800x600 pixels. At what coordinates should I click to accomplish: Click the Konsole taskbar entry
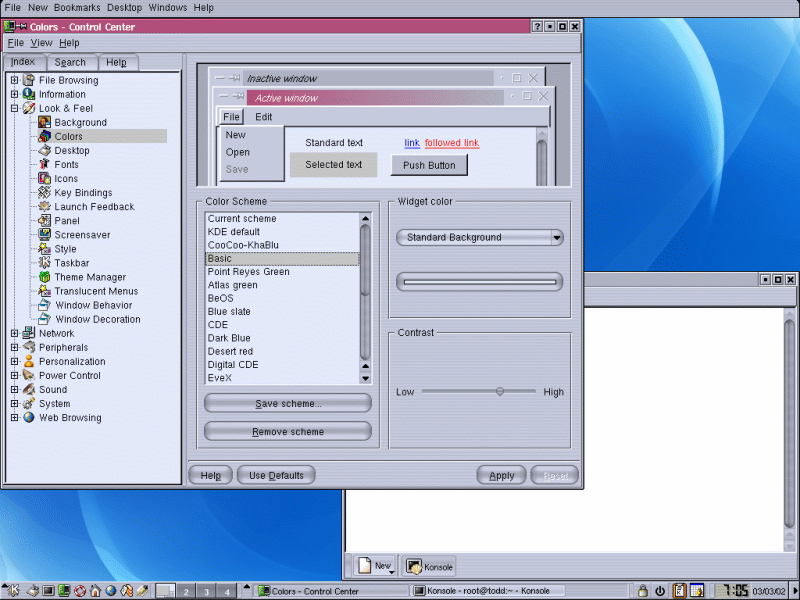click(488, 591)
